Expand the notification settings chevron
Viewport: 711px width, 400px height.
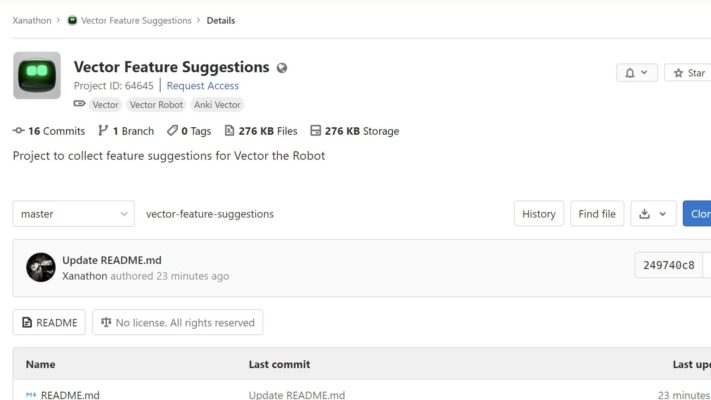(x=644, y=73)
